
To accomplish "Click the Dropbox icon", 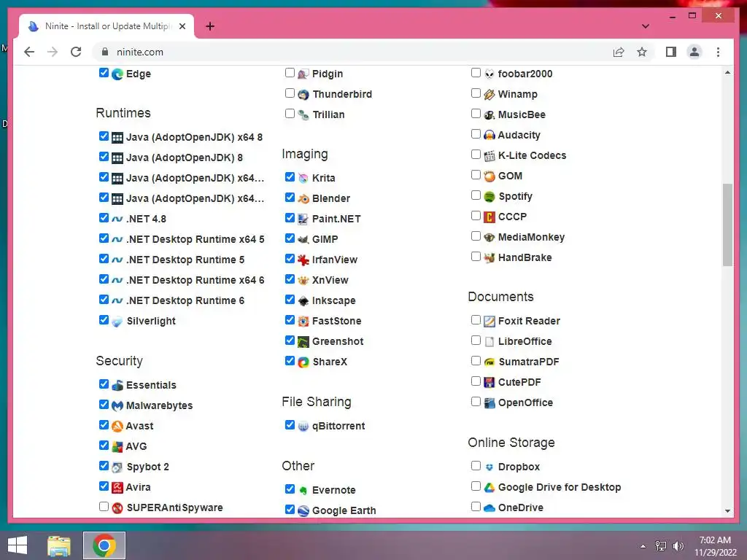I will click(x=489, y=467).
